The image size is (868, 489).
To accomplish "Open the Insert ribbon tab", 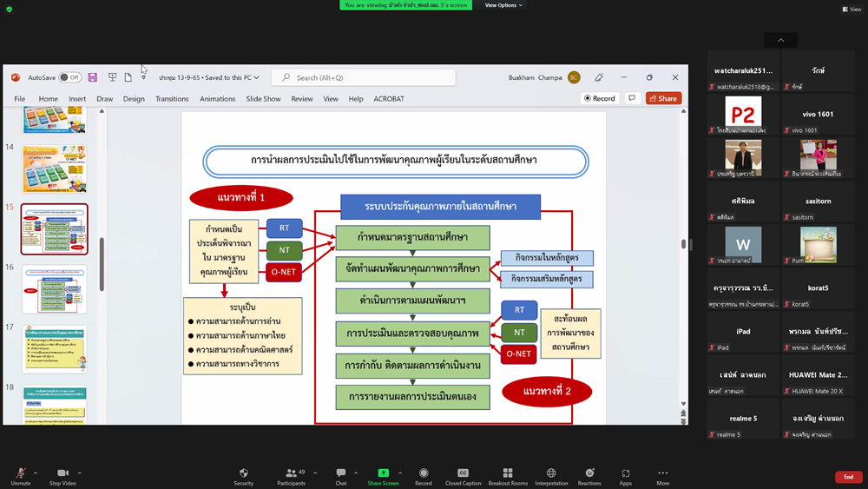I will [77, 98].
